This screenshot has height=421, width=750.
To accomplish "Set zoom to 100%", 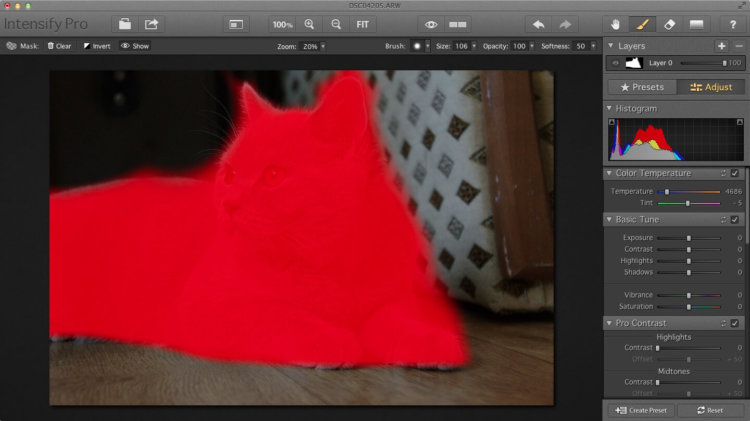I will click(282, 24).
